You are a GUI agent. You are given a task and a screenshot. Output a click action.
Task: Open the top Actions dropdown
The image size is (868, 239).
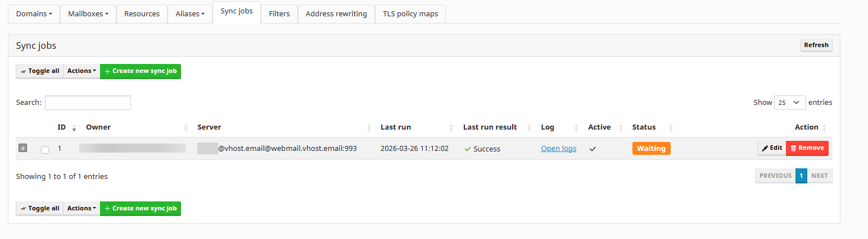82,71
